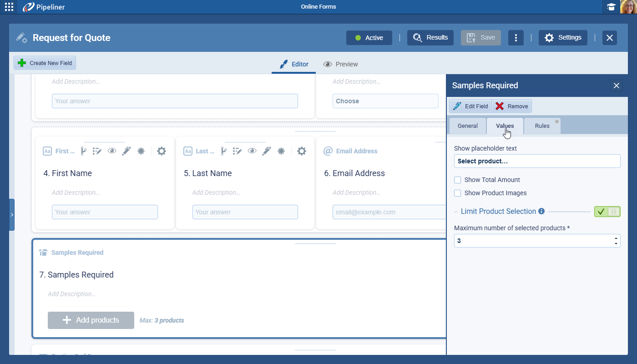637x364 pixels.
Task: Click the Select product placeholder text input
Action: tap(537, 161)
